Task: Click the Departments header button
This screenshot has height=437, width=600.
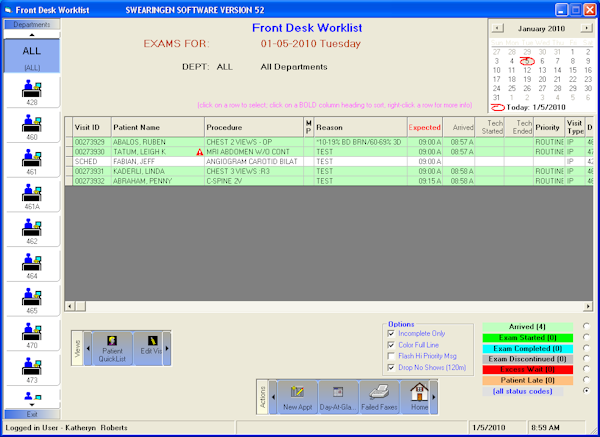Action: (x=32, y=24)
